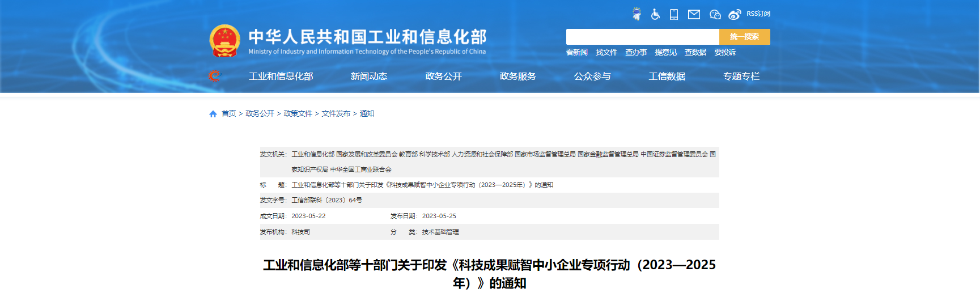
Task: Open the 政务公开 navigation menu
Action: [443, 77]
